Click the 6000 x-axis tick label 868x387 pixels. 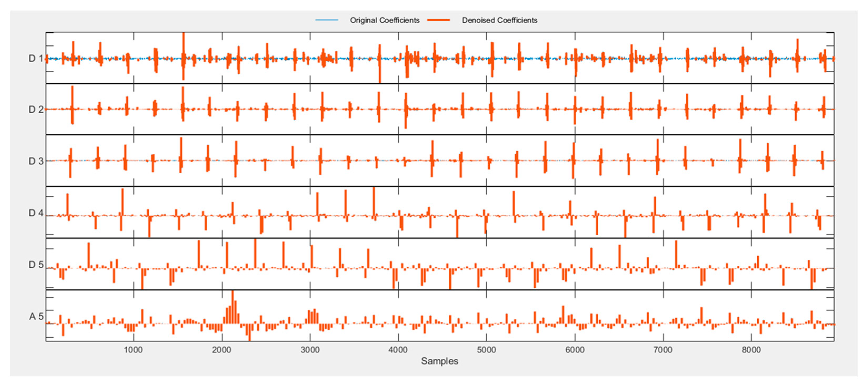point(575,350)
